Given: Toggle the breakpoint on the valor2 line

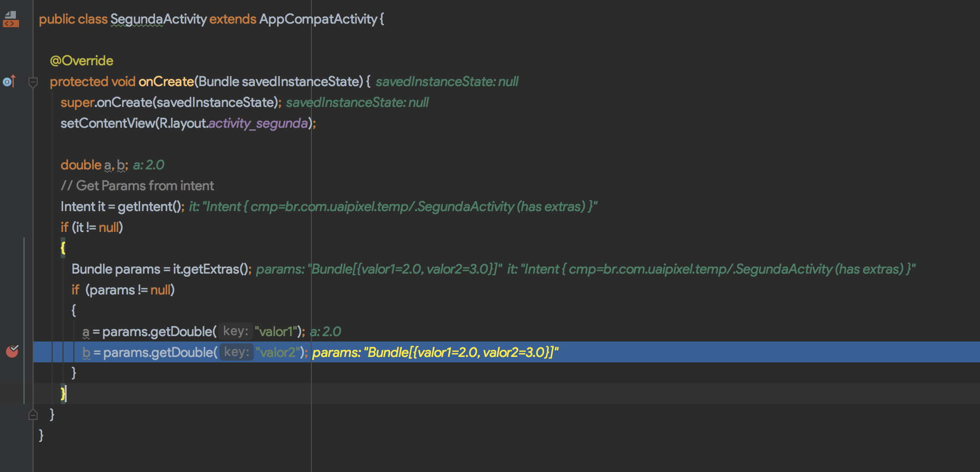Looking at the screenshot, I should 12,352.
